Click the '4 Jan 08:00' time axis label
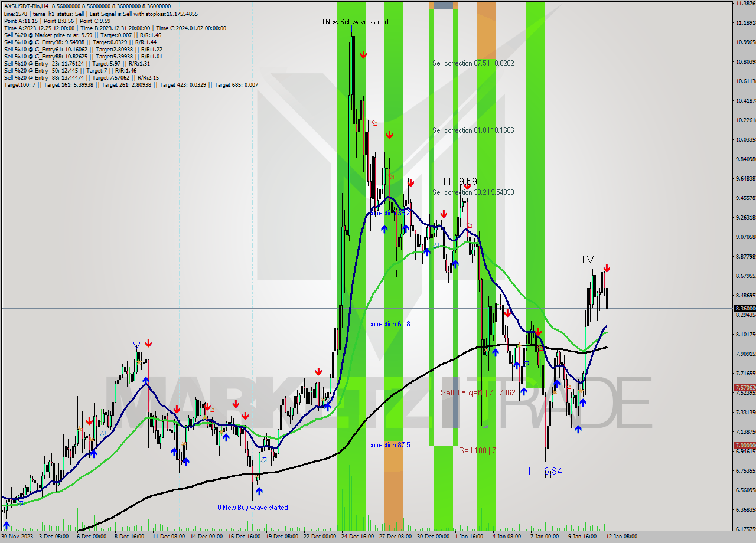 coord(506,537)
